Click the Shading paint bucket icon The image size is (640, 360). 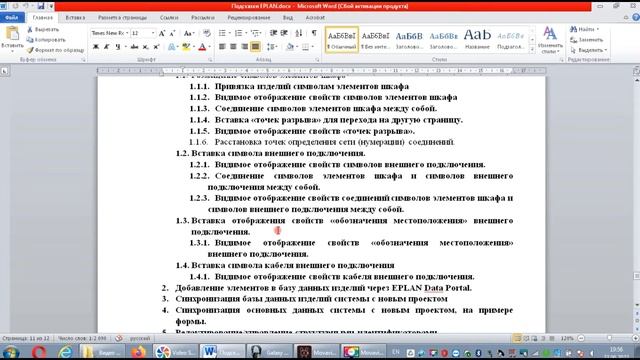(x=289, y=47)
